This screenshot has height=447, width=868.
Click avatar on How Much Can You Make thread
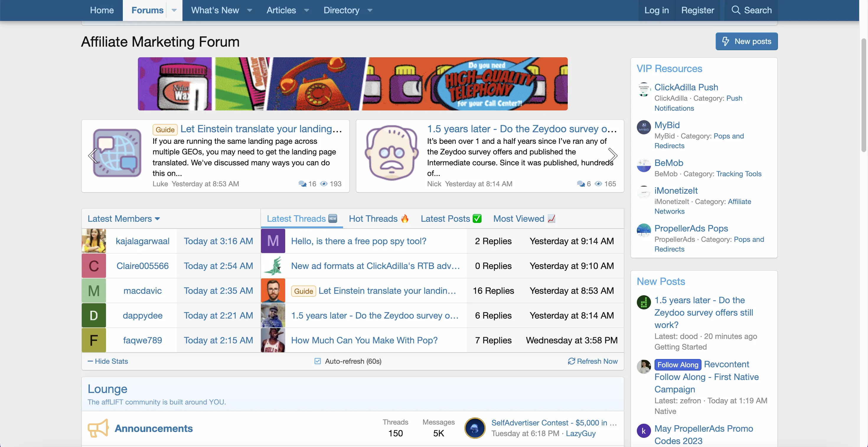coord(273,340)
